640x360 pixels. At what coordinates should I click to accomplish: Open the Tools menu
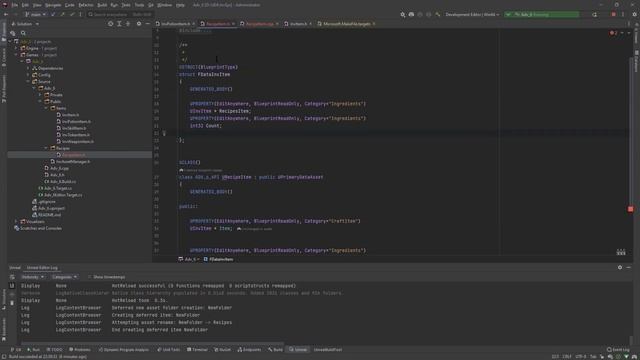(x=139, y=5)
